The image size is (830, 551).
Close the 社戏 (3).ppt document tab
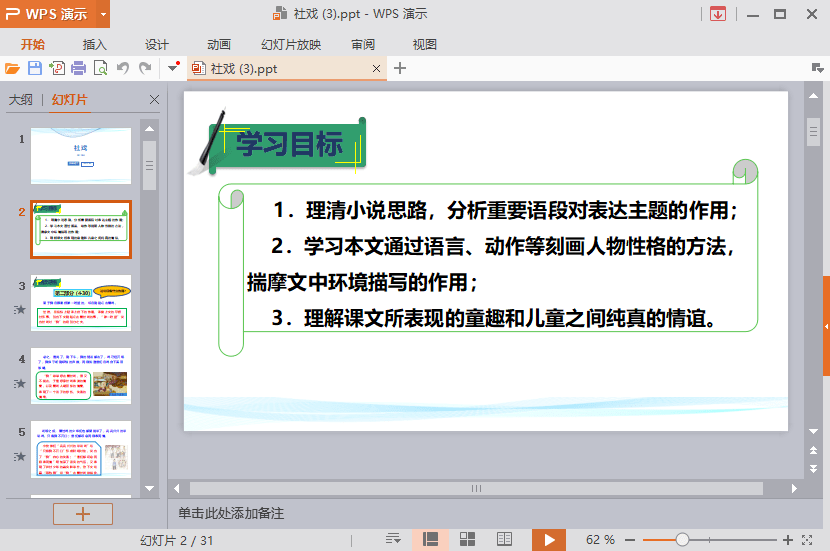click(376, 69)
